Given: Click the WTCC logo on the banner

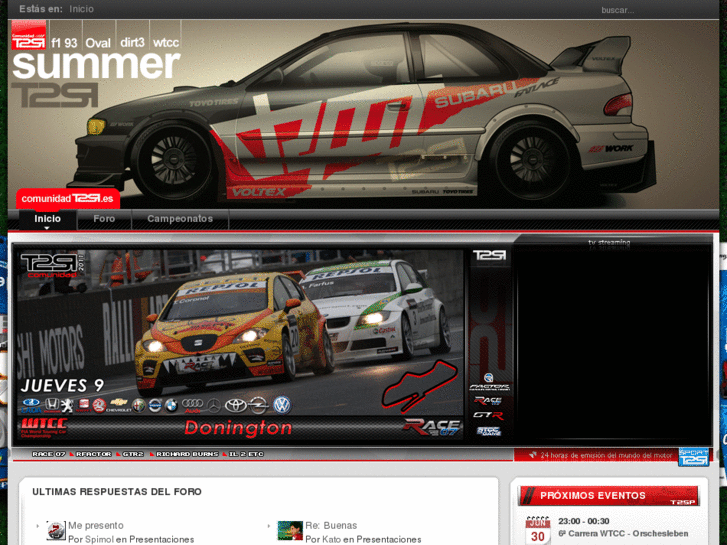Looking at the screenshot, I should 45,428.
